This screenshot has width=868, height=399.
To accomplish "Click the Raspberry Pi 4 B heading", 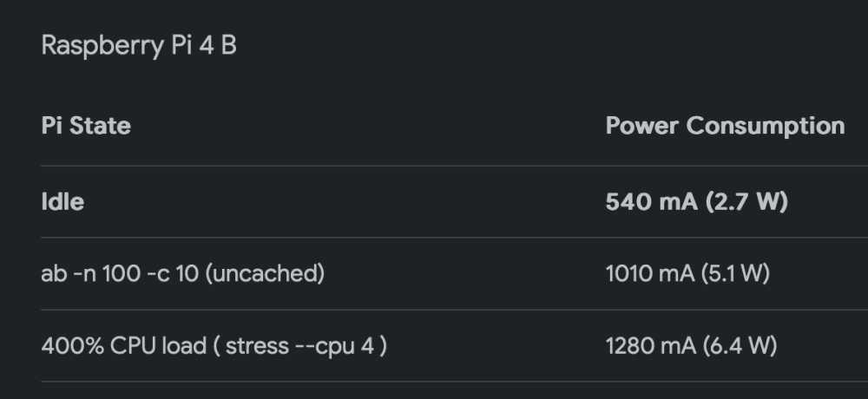I will (139, 45).
